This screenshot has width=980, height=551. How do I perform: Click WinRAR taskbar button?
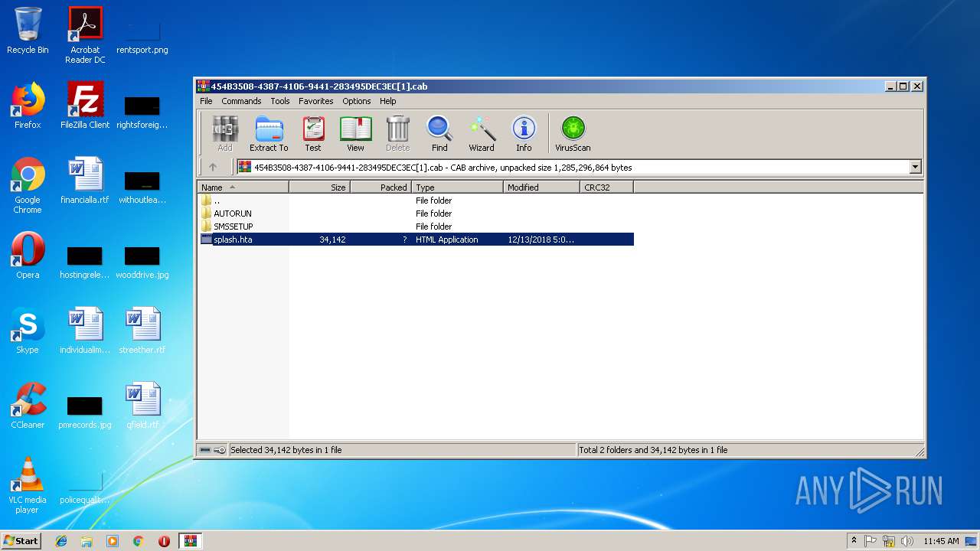(190, 541)
